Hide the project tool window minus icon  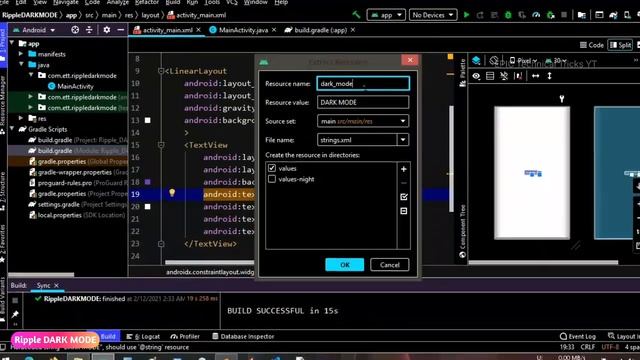pos(120,30)
